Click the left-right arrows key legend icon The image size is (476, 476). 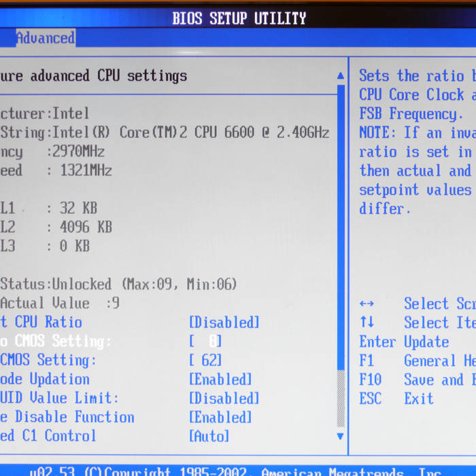(367, 303)
